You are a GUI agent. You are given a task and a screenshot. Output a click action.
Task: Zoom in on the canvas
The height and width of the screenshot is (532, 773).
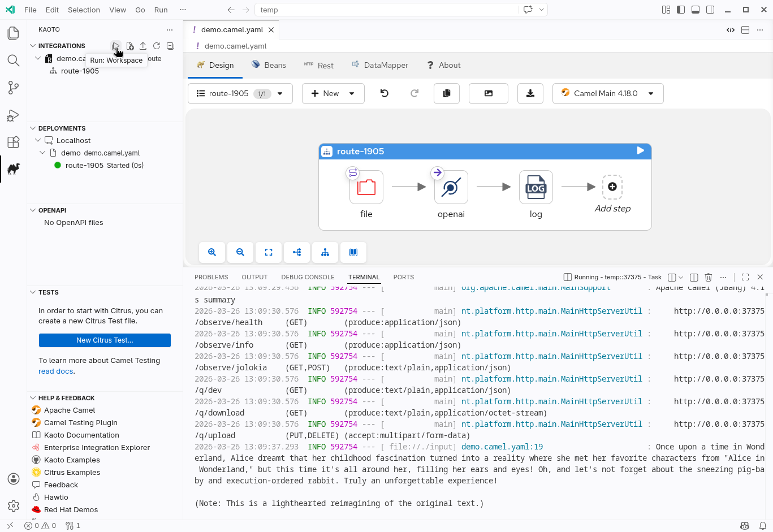(x=212, y=253)
